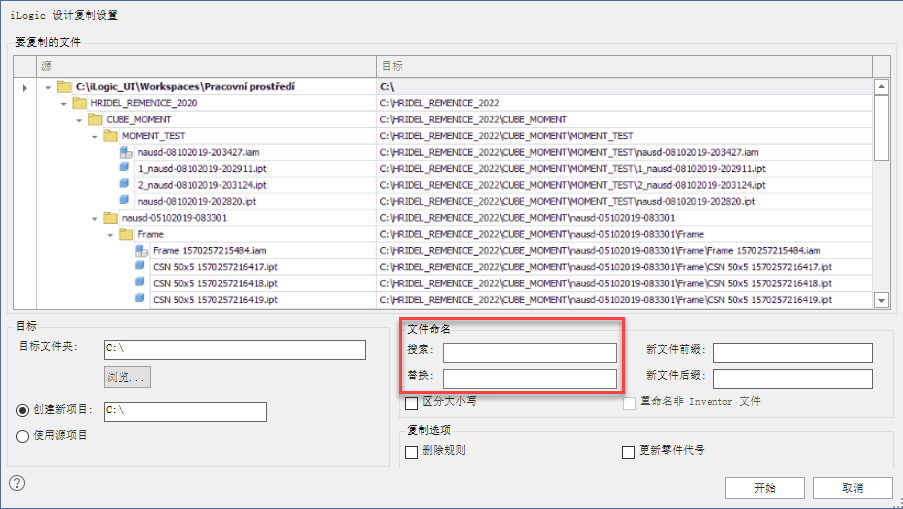The image size is (903, 509).
Task: Select Frame 1570257215484.iam source row text
Action: tap(210, 251)
